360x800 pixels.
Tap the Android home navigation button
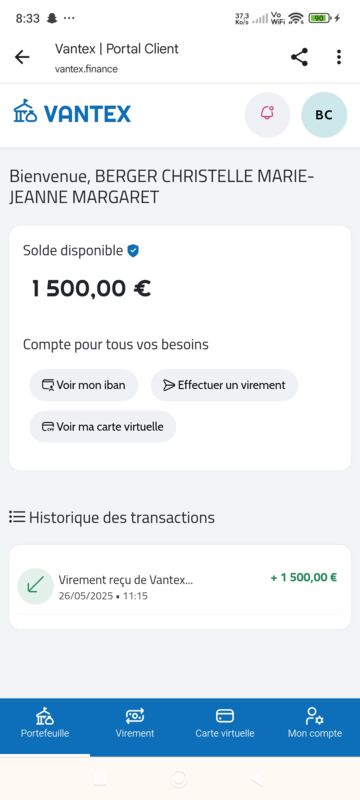pyautogui.click(x=179, y=779)
